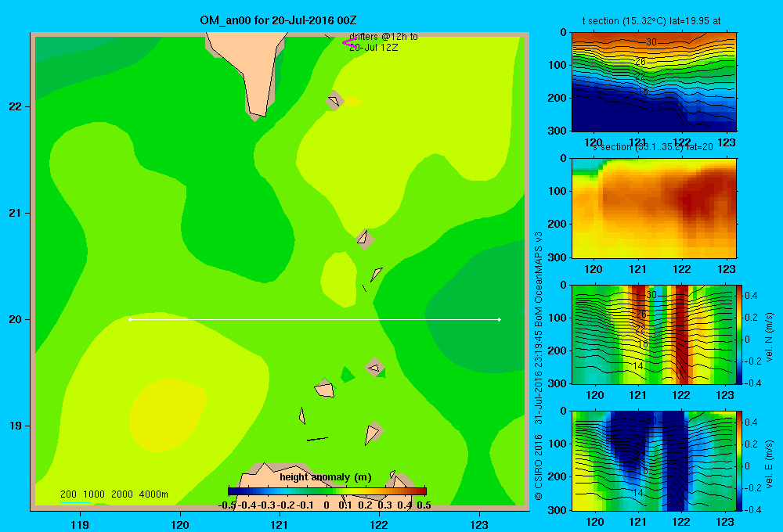783x532 pixels.
Task: Click the '-0.5' label on height anomaly scale
Action: pyautogui.click(x=227, y=505)
